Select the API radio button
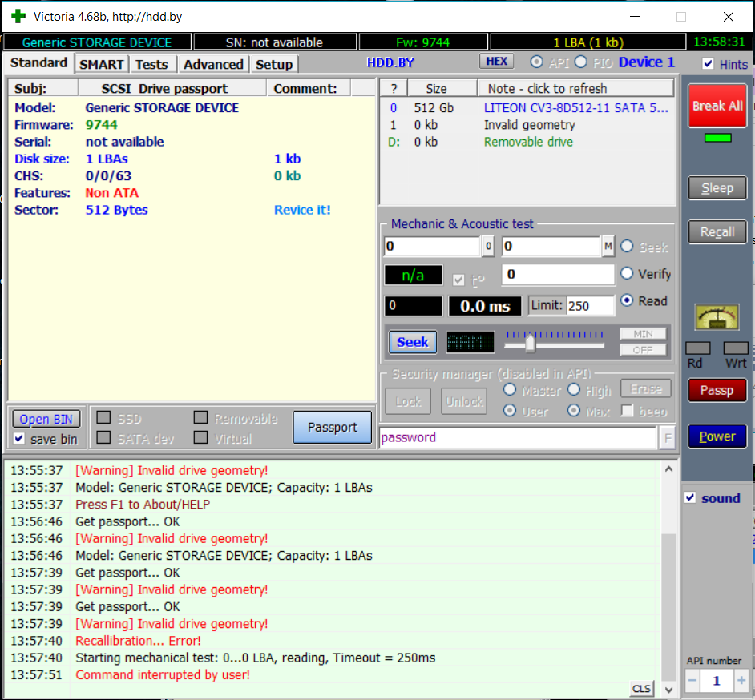 pyautogui.click(x=536, y=62)
